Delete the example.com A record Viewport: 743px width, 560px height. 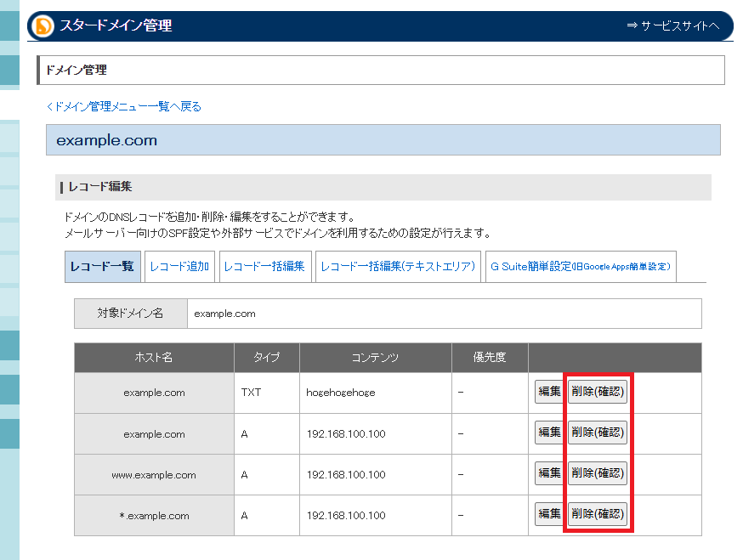[598, 432]
